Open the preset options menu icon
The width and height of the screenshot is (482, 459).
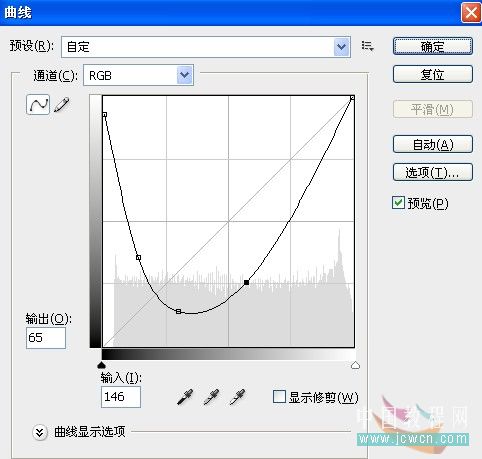[x=367, y=46]
